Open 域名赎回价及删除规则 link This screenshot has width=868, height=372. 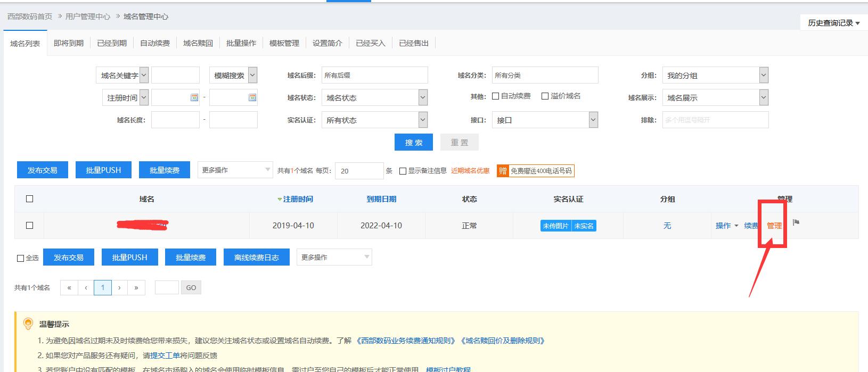[503, 341]
